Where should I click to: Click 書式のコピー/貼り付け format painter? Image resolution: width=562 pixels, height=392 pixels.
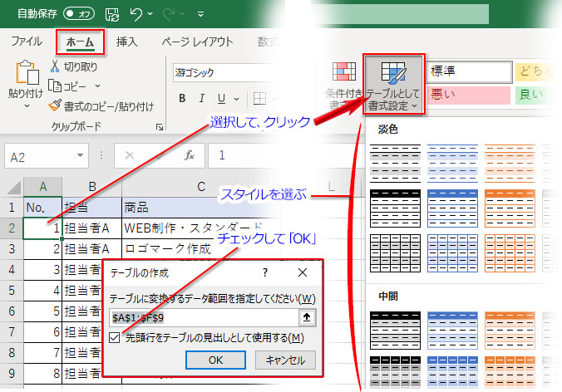(x=101, y=106)
